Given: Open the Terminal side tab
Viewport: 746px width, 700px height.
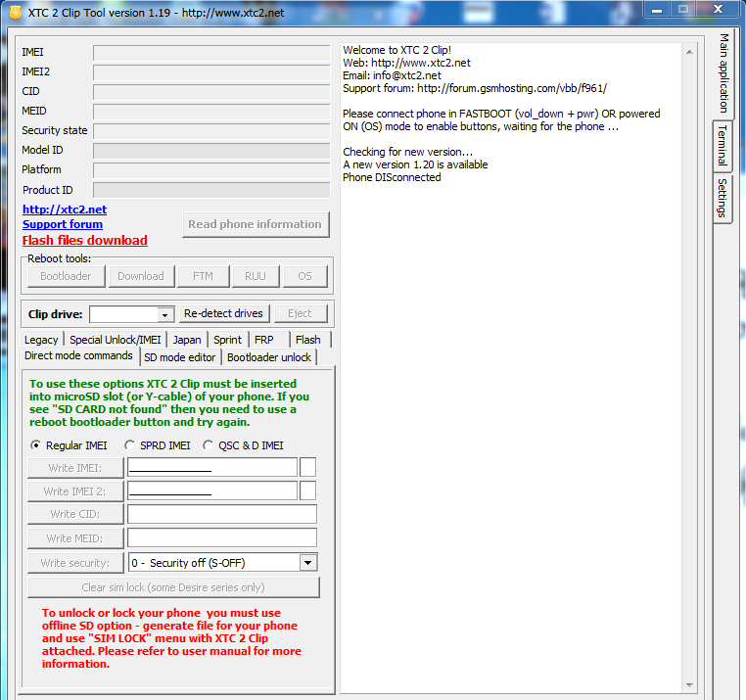Looking at the screenshot, I should 723,146.
